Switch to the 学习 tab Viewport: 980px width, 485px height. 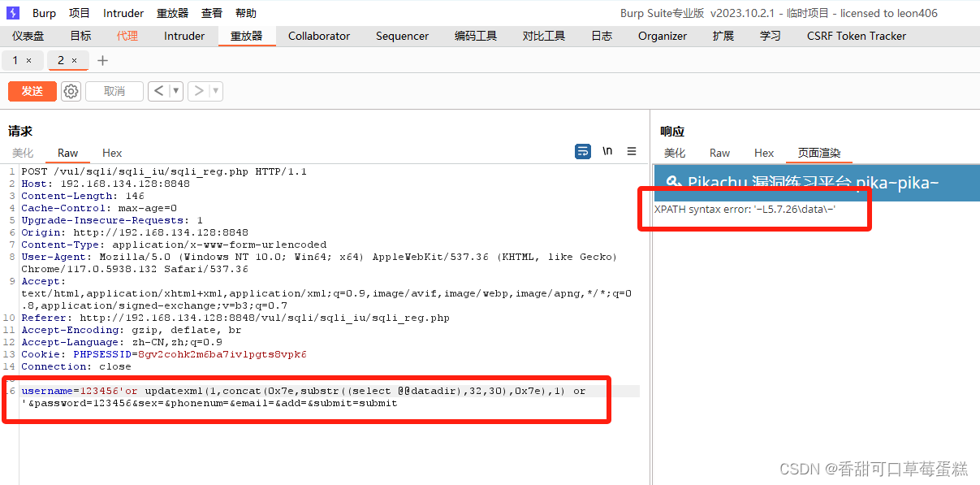click(771, 36)
